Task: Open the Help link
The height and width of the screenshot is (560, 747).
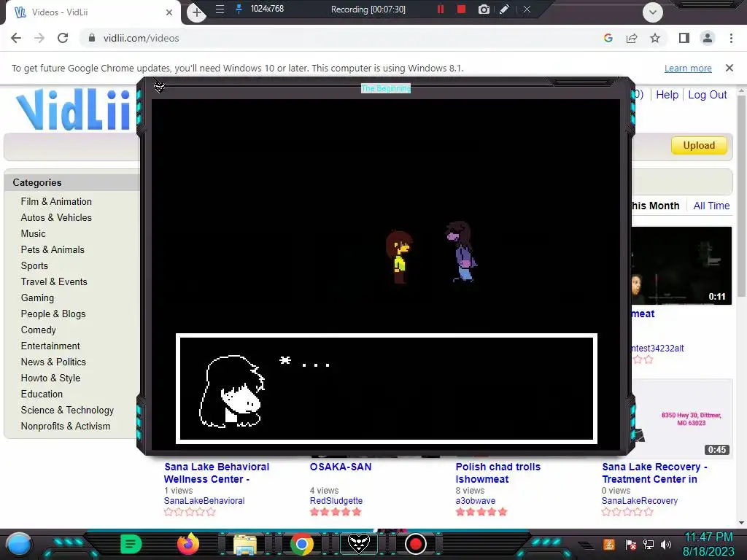Action: pos(667,95)
